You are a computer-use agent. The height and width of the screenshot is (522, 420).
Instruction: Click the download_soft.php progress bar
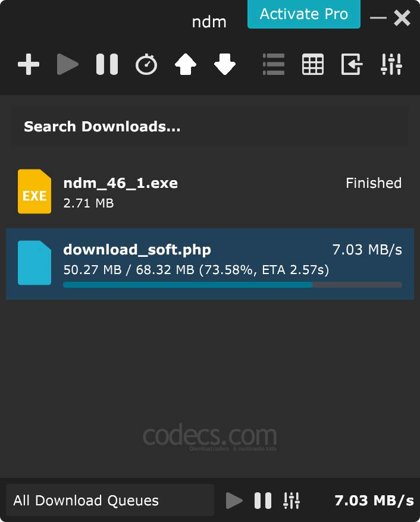click(233, 285)
